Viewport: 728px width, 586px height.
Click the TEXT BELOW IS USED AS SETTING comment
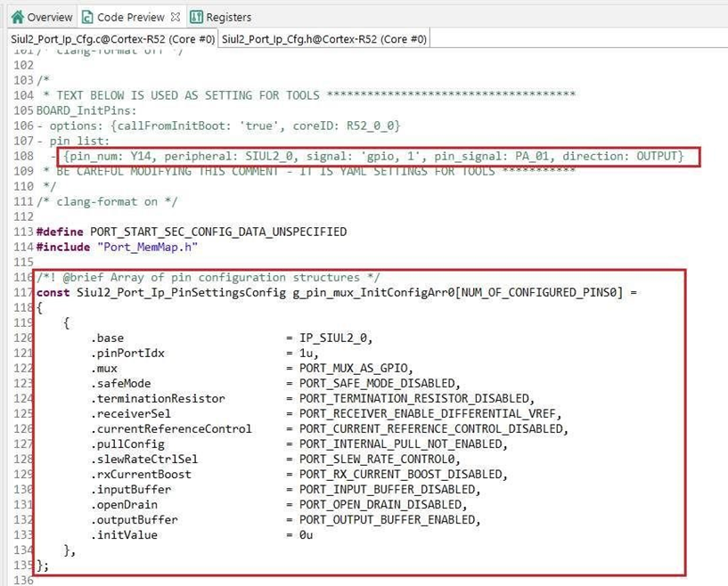[308, 95]
